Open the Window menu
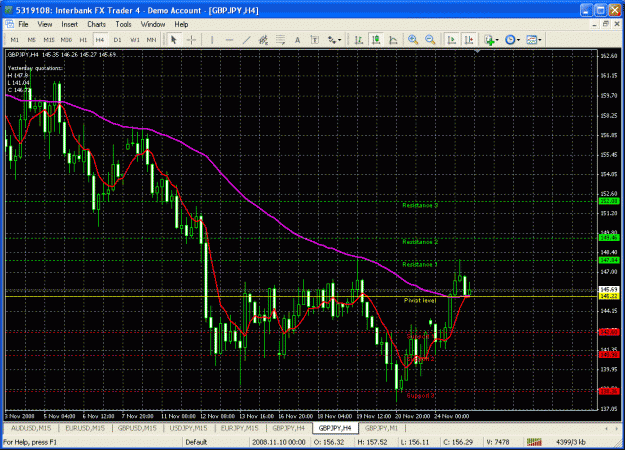The height and width of the screenshot is (450, 625). pos(153,24)
